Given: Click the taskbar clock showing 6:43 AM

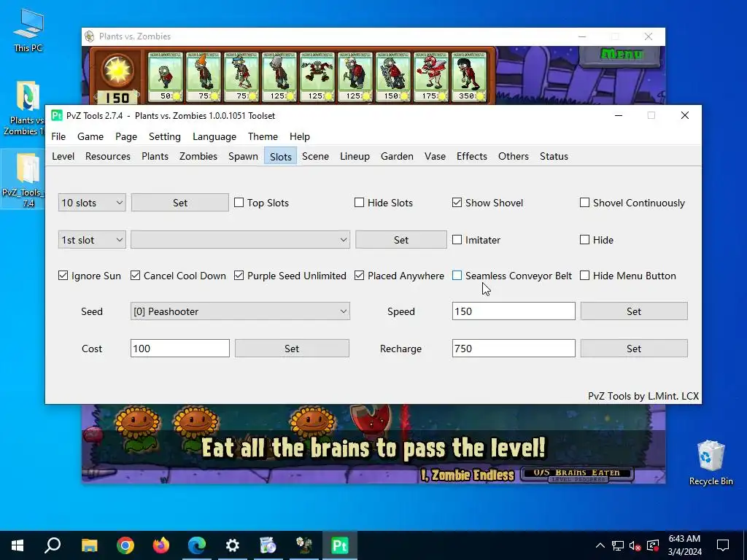Looking at the screenshot, I should tap(684, 545).
